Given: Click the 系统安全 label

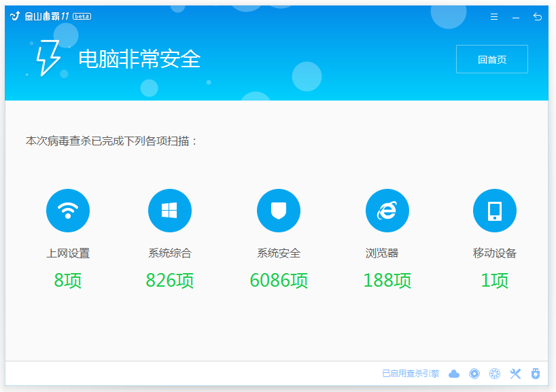Looking at the screenshot, I should coord(279,253).
